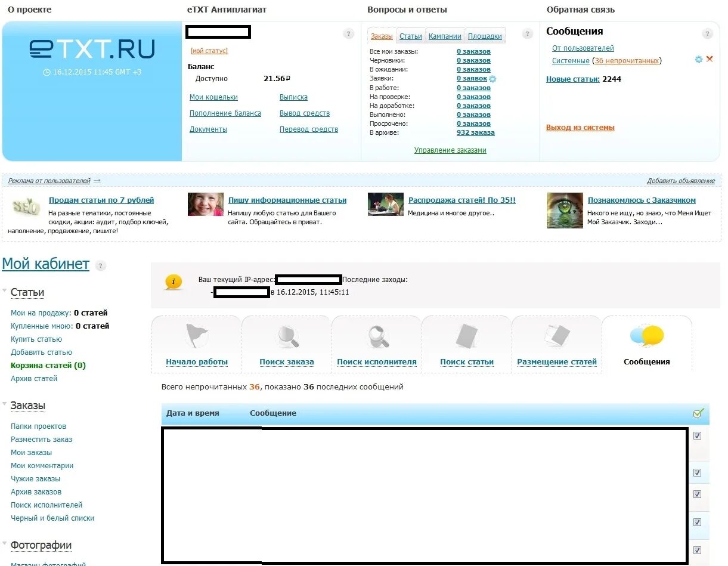The height and width of the screenshot is (566, 728).
Task: Open Вопросы и ответы menu item
Action: [407, 10]
